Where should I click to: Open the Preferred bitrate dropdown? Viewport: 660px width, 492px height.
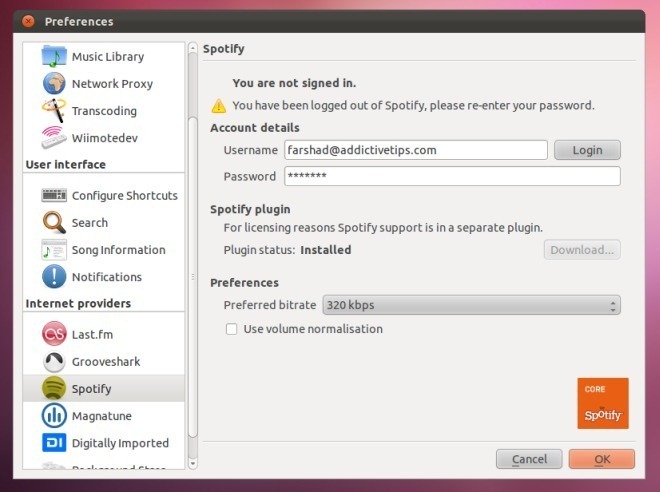point(471,305)
